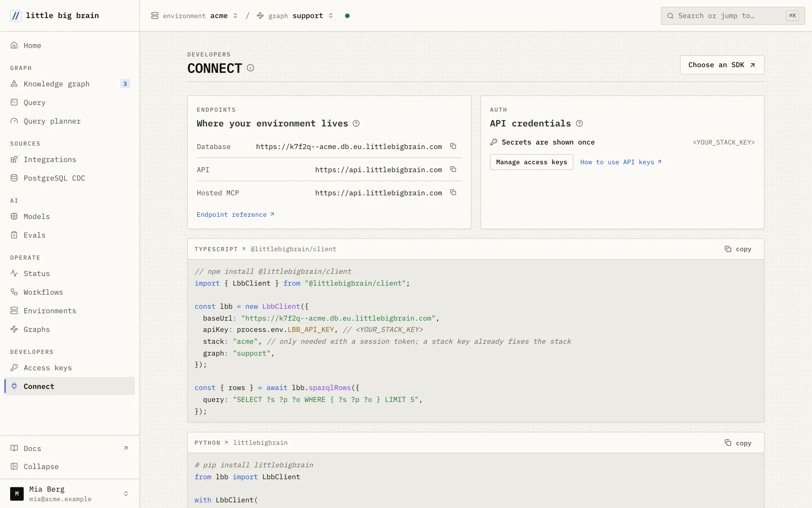The width and height of the screenshot is (812, 508).
Task: Expand the environment acme selector
Action: (195, 16)
